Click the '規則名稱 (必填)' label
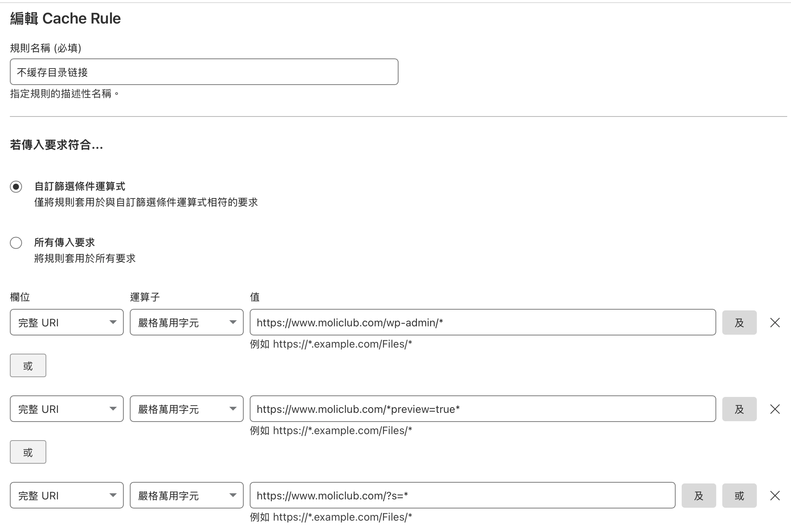Image resolution: width=791 pixels, height=532 pixels. (x=46, y=48)
